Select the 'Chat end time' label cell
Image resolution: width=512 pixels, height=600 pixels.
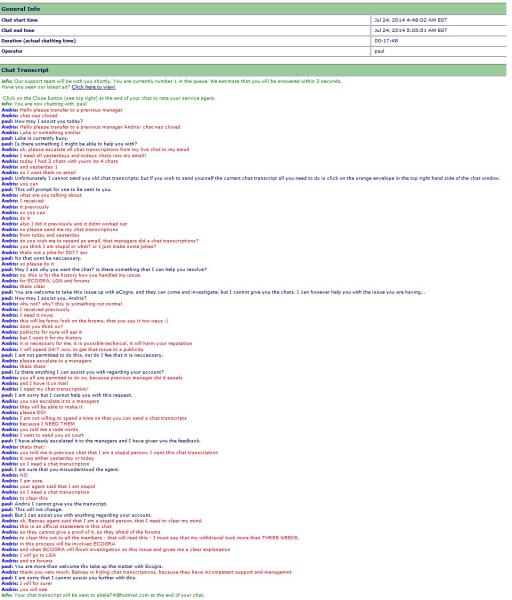(185, 30)
